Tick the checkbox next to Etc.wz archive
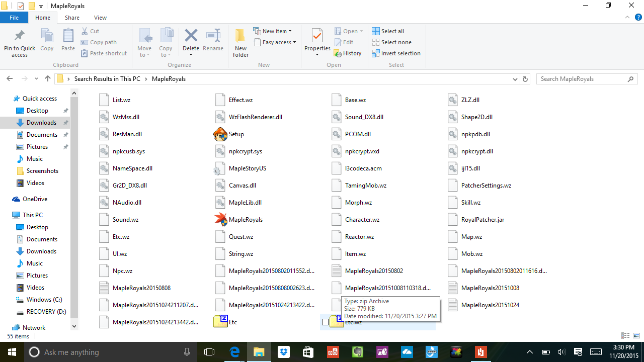 coord(325,322)
